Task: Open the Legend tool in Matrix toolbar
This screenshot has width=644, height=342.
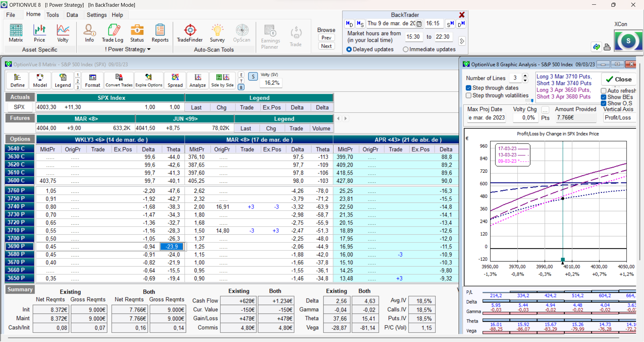Action: point(63,81)
